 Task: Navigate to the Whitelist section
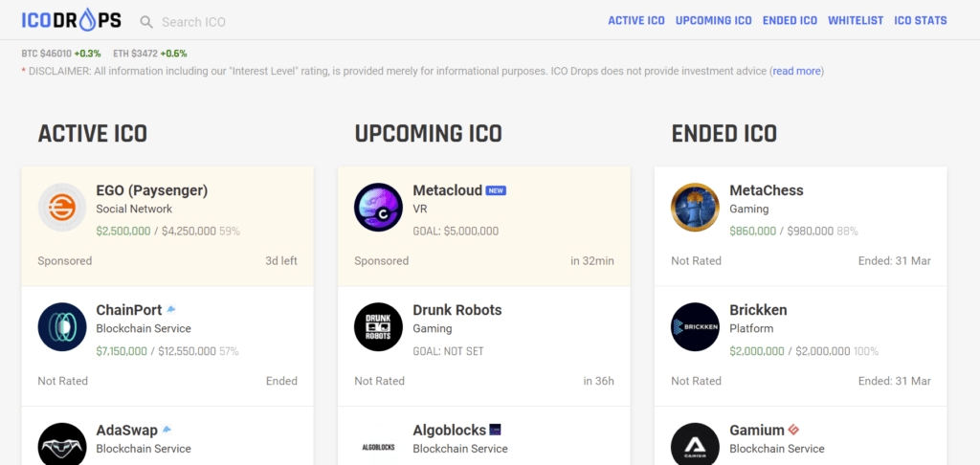click(856, 21)
